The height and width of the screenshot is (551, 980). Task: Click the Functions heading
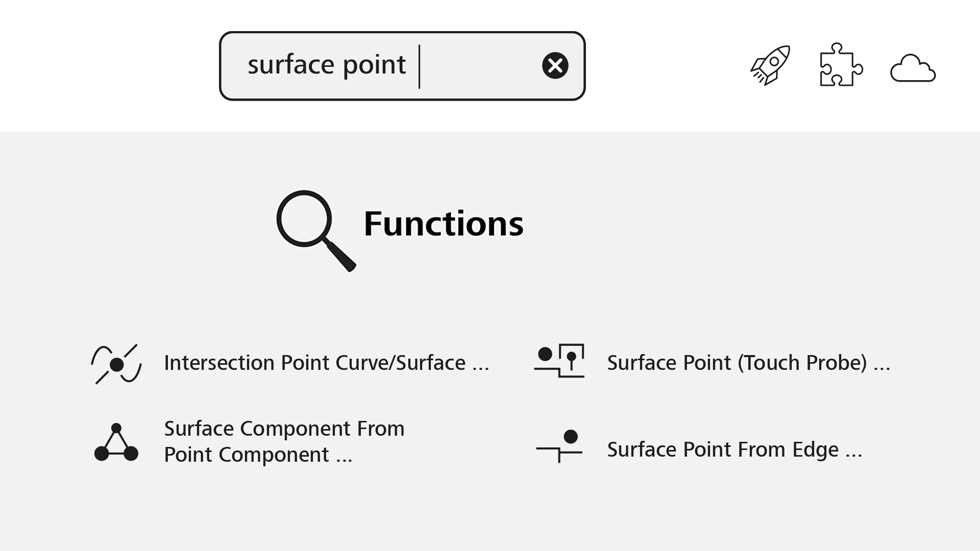point(444,224)
